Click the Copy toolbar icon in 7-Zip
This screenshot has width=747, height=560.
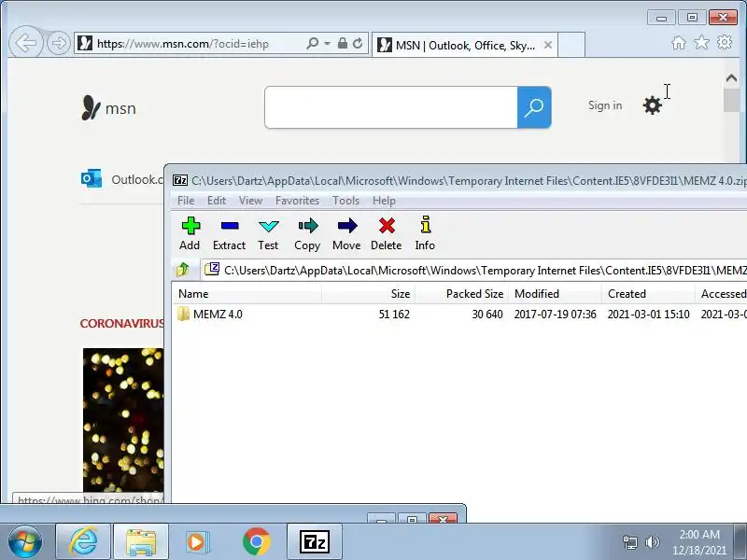pyautogui.click(x=307, y=233)
